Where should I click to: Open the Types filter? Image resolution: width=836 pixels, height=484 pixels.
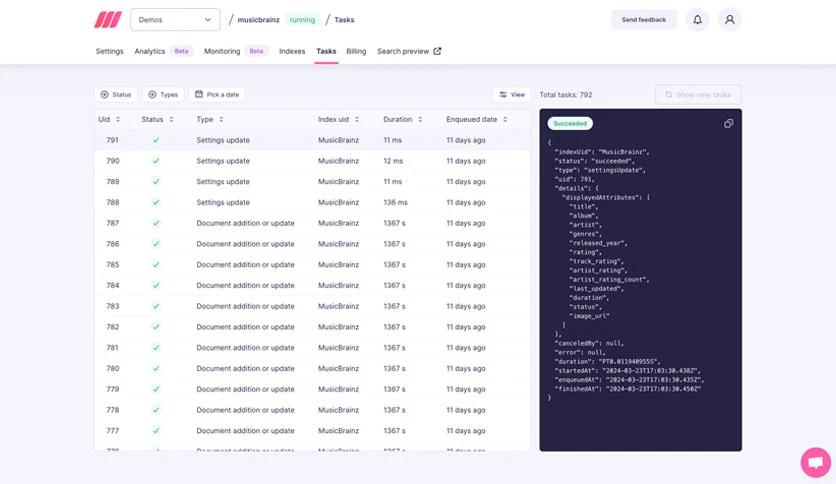(x=163, y=95)
